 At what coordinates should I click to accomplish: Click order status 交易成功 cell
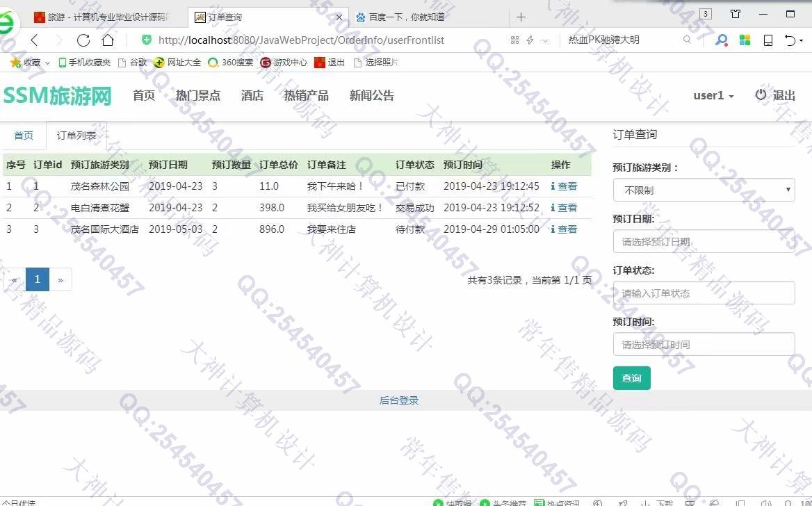point(415,208)
